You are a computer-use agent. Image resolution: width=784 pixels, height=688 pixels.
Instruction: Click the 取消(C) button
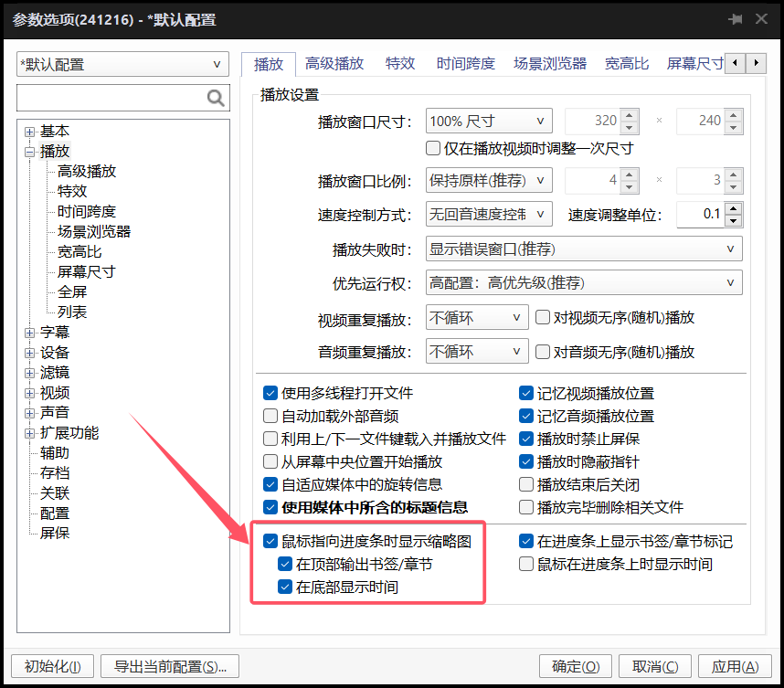pos(655,666)
